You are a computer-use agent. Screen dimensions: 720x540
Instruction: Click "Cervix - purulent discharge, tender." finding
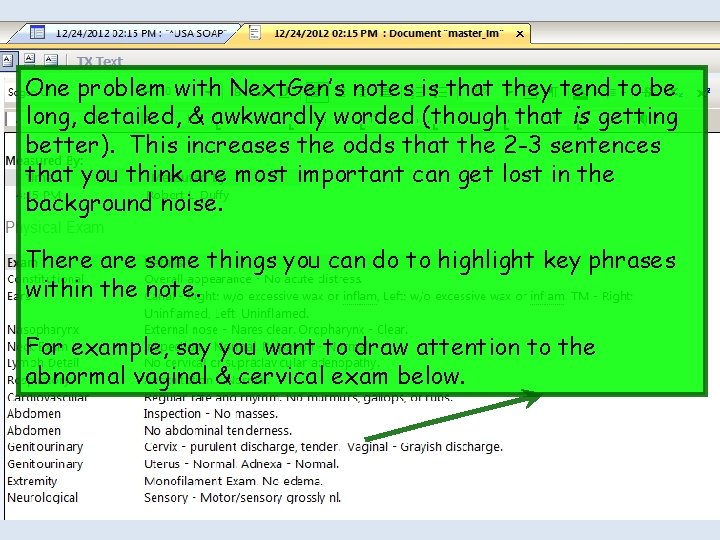coord(242,447)
